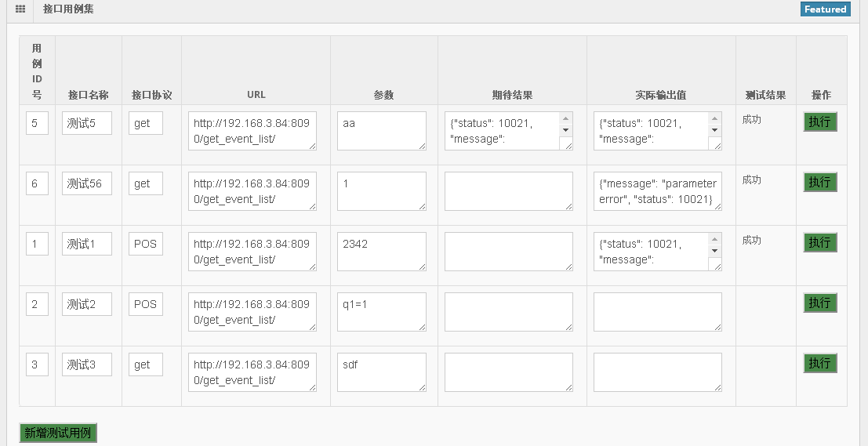Edit the case ID field containing 1
Image resolution: width=868 pixels, height=446 pixels.
click(x=37, y=244)
